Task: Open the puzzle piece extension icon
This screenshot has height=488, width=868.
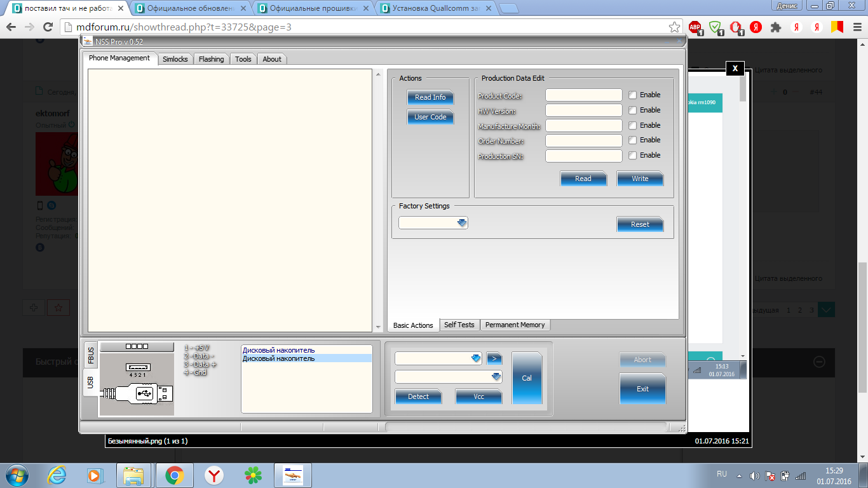Action: (x=775, y=27)
